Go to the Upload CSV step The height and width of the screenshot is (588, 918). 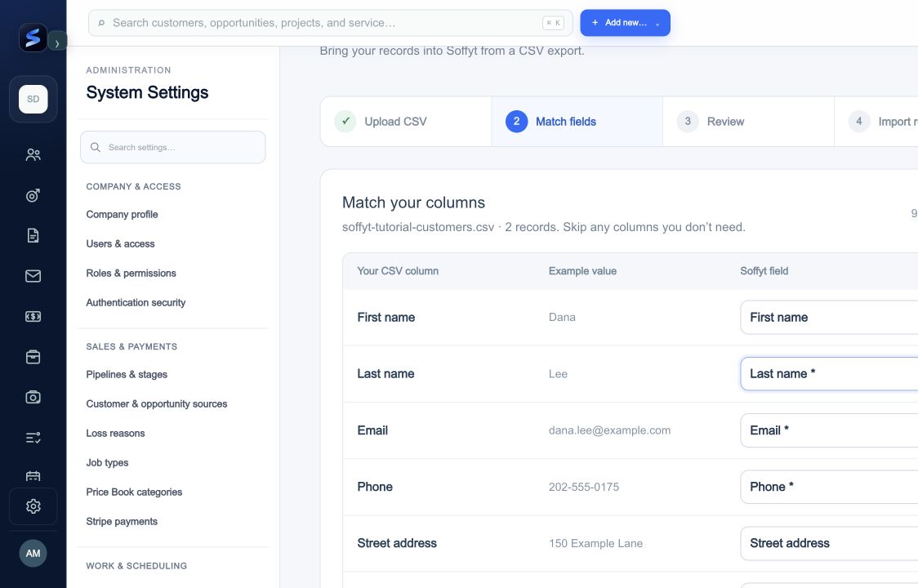[x=406, y=121]
